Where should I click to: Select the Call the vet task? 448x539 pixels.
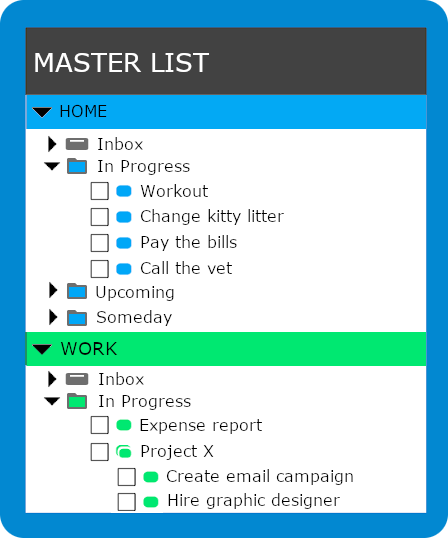[x=186, y=268]
